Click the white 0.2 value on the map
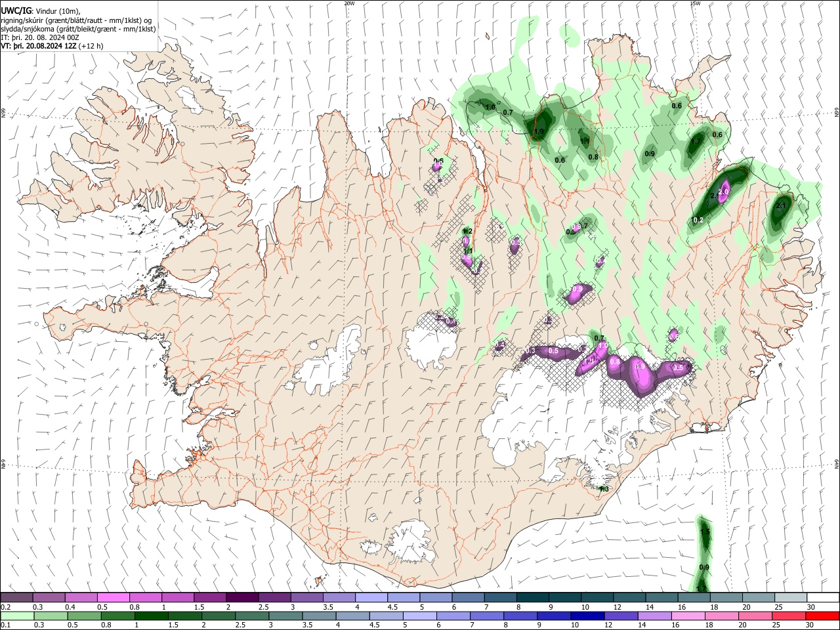Screen dimensions: 840x630 pyautogui.click(x=698, y=220)
